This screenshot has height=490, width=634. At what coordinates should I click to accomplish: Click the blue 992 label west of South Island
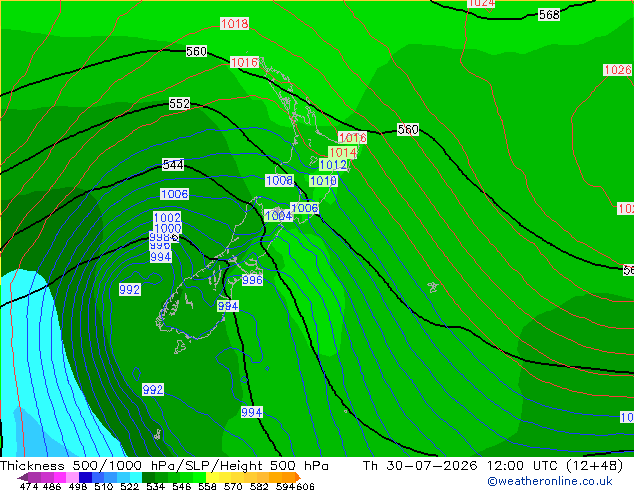[130, 289]
